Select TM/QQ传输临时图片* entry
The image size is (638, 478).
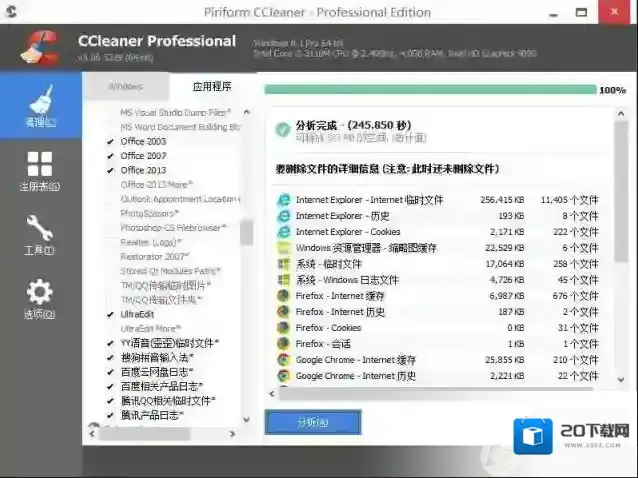(166, 286)
